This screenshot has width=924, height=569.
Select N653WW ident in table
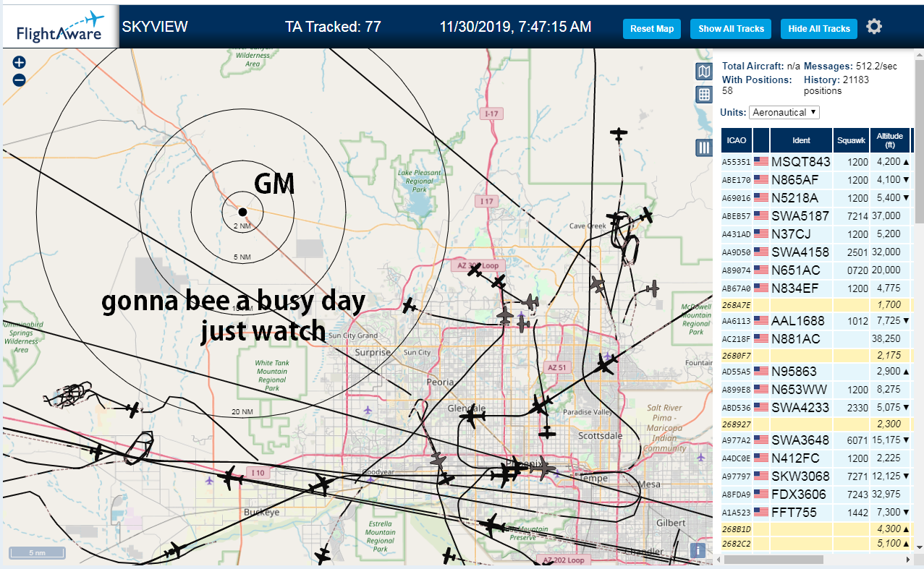[799, 390]
